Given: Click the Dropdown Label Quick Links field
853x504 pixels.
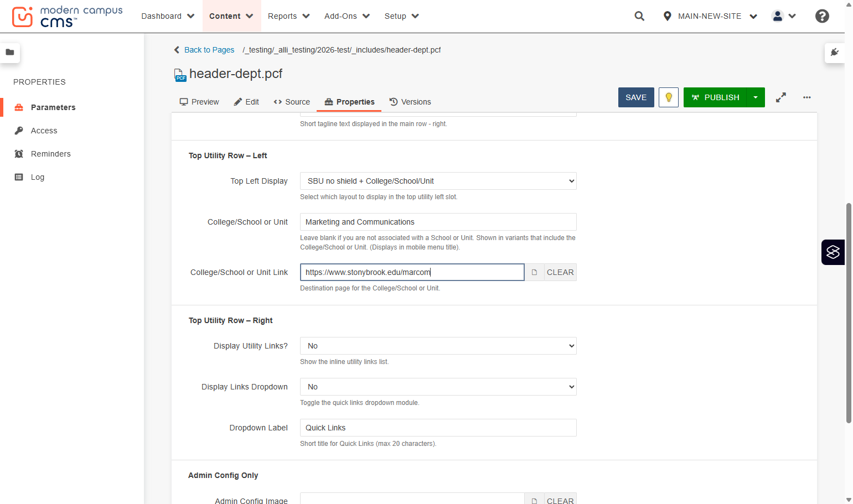Looking at the screenshot, I should (438, 428).
